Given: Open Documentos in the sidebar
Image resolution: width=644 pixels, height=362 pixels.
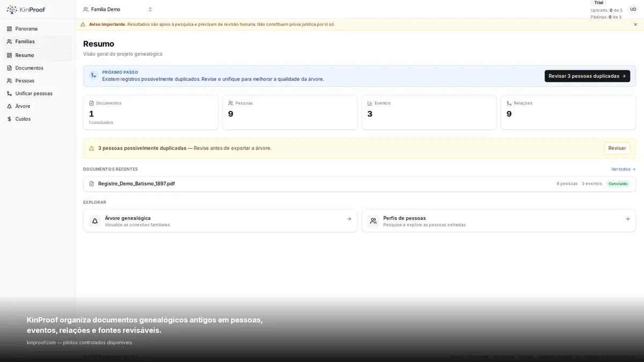Looking at the screenshot, I should [38, 68].
